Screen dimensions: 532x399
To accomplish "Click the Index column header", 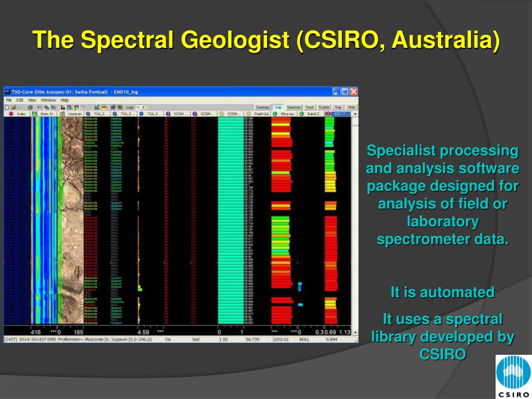I will pos(17,114).
